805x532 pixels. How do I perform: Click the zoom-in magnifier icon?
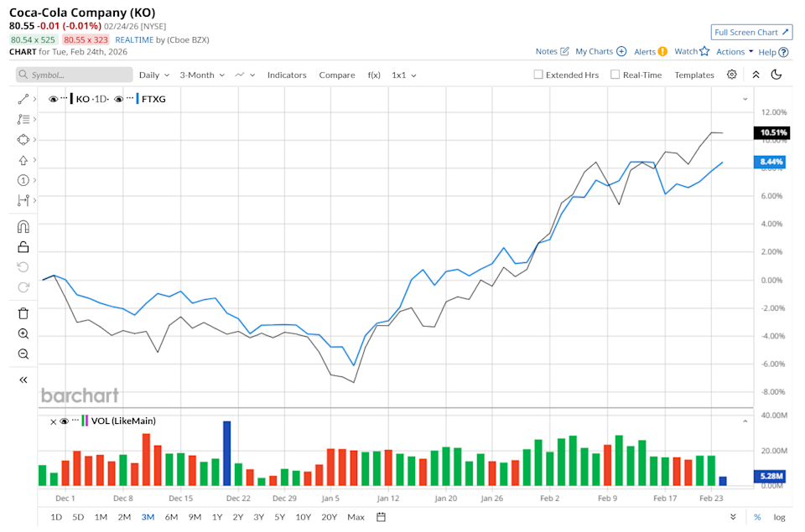pyautogui.click(x=23, y=333)
